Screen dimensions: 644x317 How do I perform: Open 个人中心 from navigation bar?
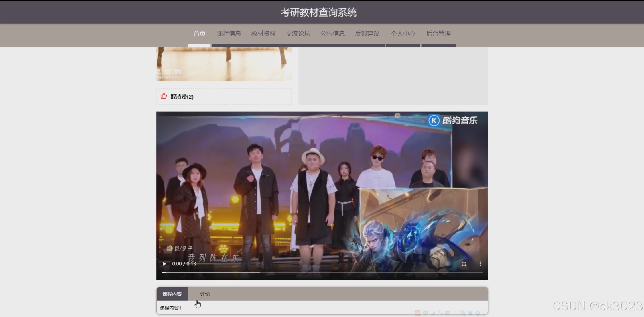point(403,34)
